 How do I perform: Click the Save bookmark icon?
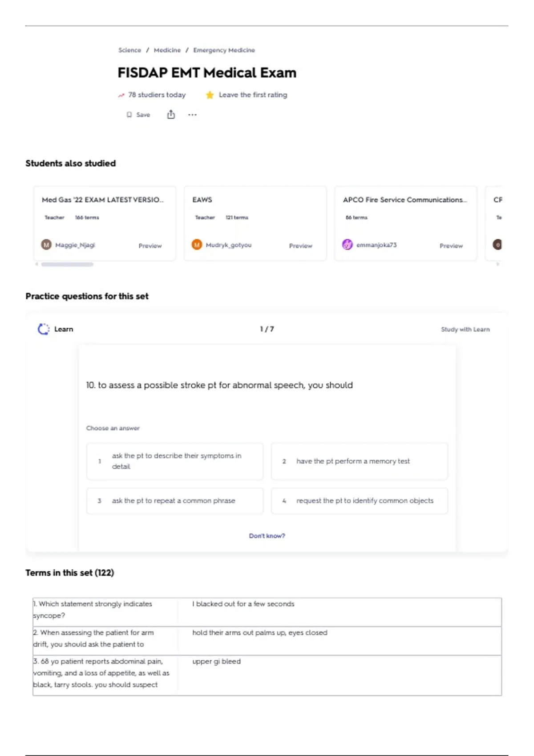129,115
